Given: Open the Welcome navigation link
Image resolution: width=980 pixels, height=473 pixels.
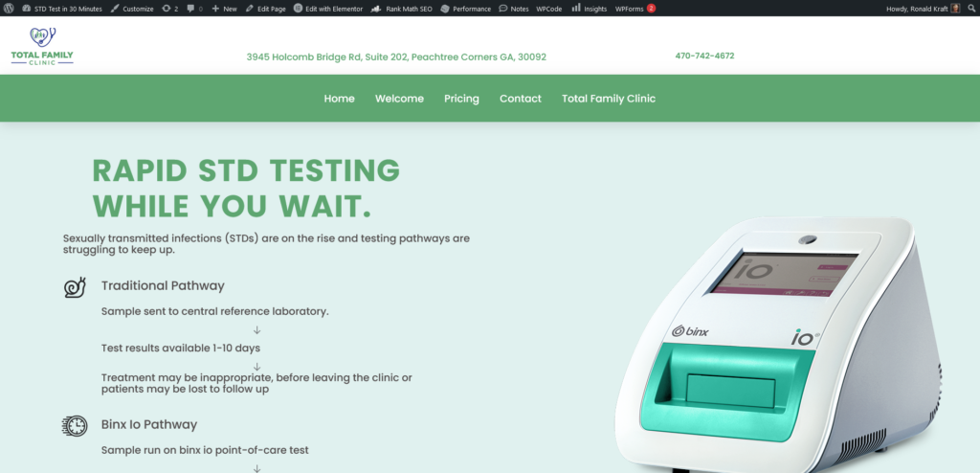Looking at the screenshot, I should click(399, 99).
